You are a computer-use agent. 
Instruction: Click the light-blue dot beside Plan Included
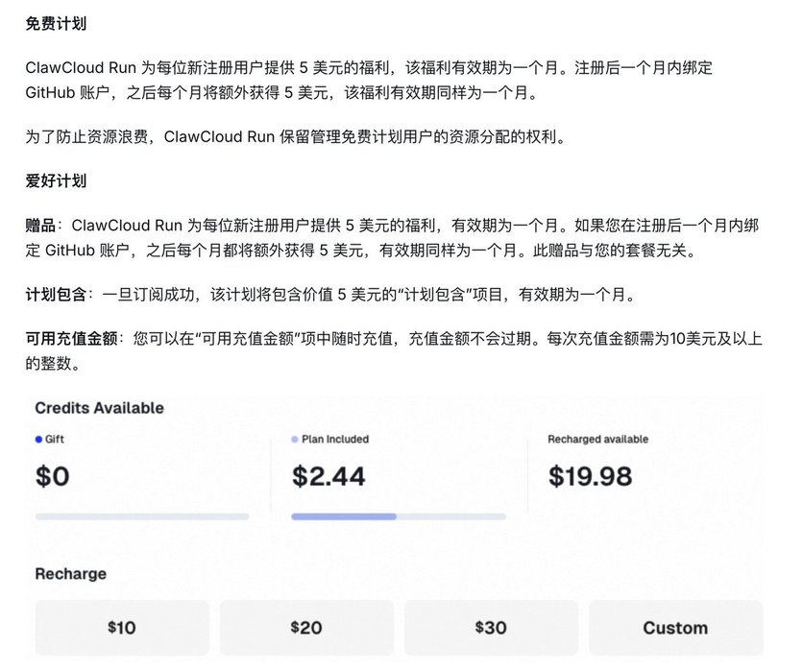click(295, 440)
